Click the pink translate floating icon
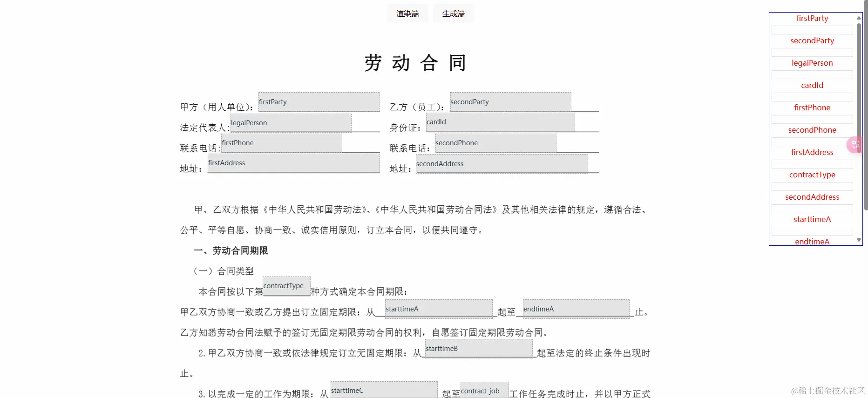 [855, 145]
